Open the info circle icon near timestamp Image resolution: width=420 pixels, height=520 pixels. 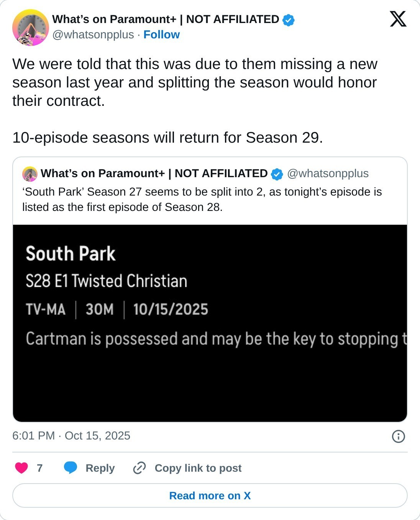point(399,436)
